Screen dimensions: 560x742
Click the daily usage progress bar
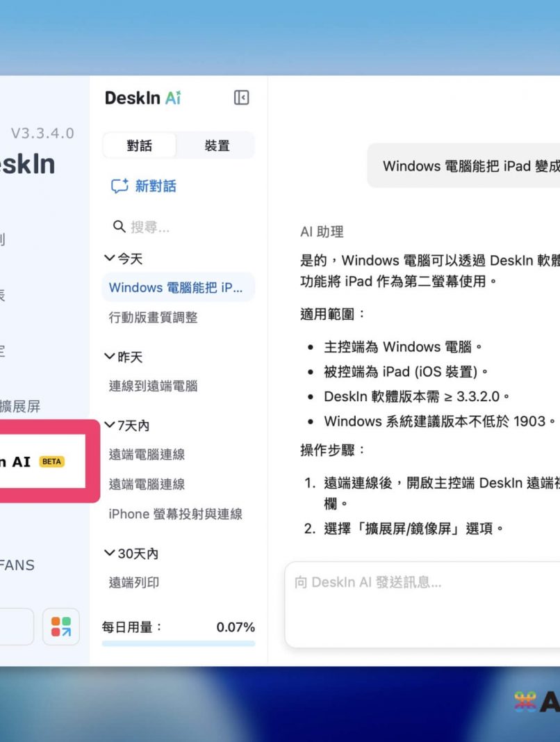coord(179,644)
